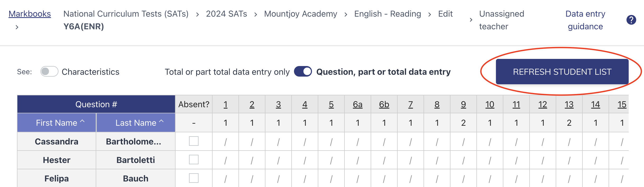The height and width of the screenshot is (187, 644).
Task: Click the Refresh Student List button
Action: pos(562,72)
